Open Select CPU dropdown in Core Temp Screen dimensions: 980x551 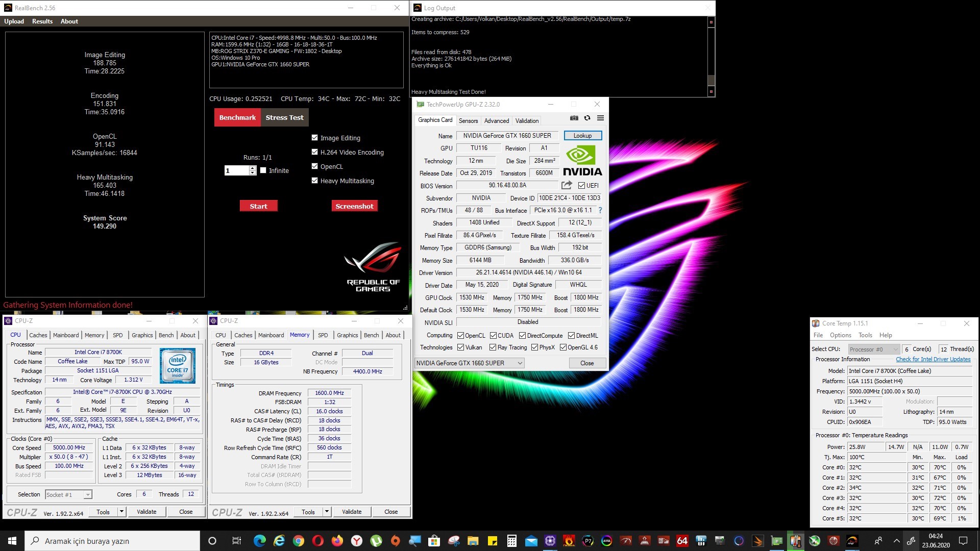873,349
